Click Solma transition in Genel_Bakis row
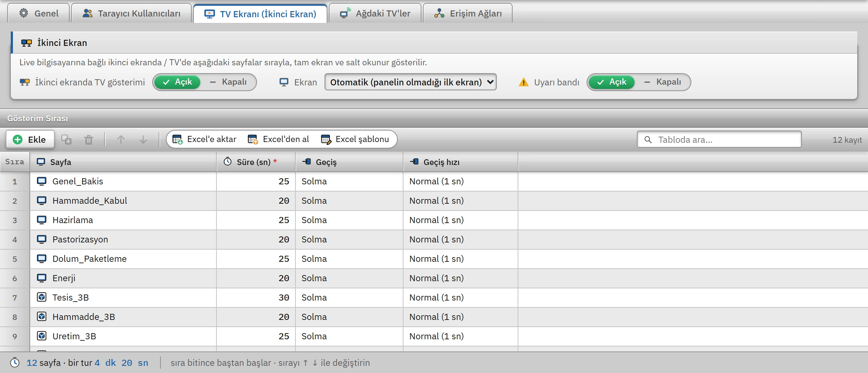Viewport: 868px width, 373px height. (349, 181)
